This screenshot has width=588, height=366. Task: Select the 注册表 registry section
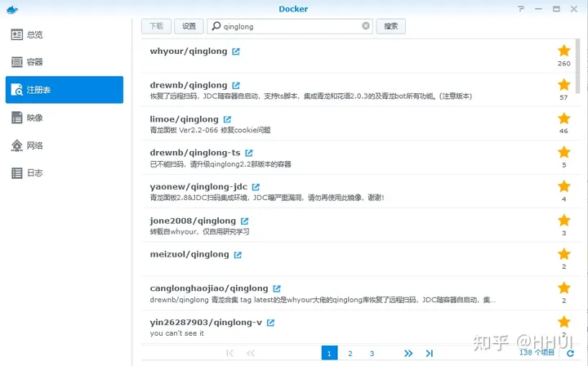click(x=65, y=90)
